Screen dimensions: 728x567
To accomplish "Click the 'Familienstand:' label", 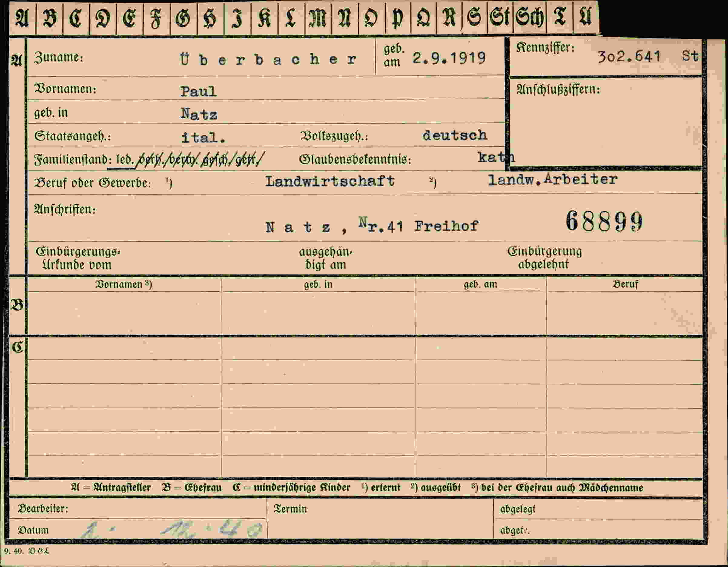I will [x=73, y=160].
